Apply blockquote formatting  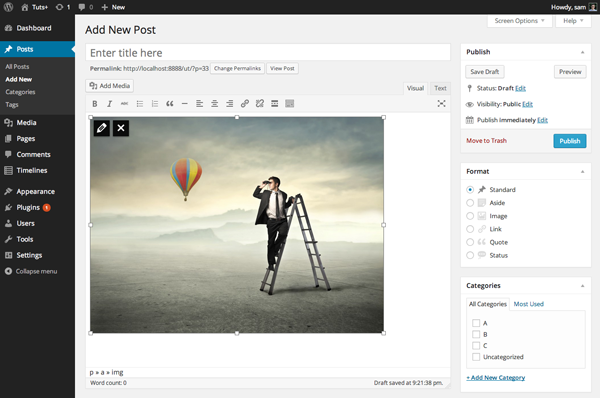[170, 104]
